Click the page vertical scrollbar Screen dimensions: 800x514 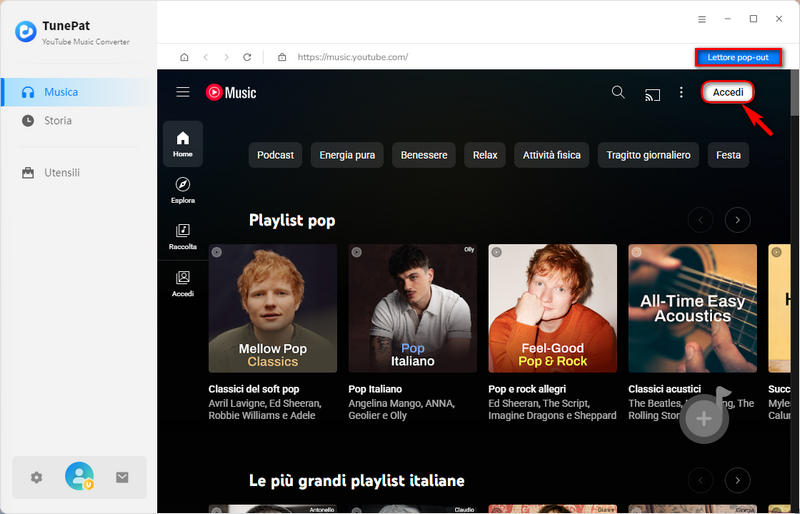tap(795, 93)
